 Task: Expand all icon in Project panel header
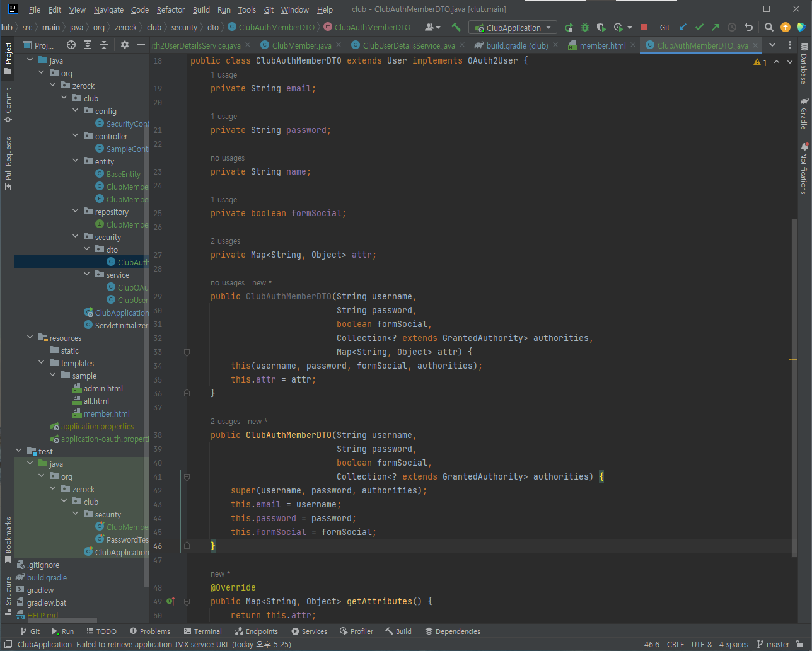(88, 45)
